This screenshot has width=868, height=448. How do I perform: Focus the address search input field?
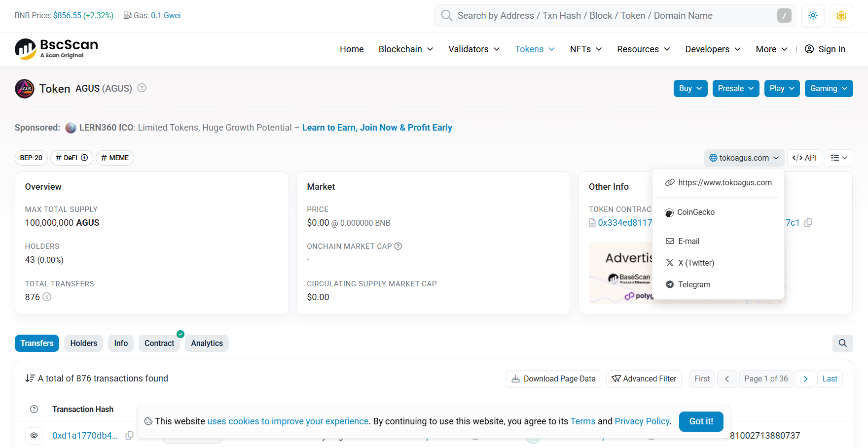click(x=612, y=16)
